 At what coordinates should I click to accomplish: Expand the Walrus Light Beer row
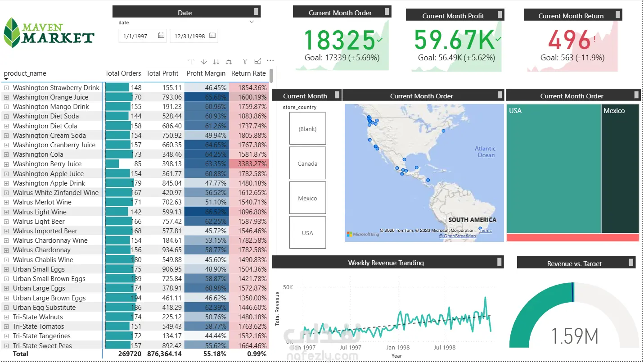[x=6, y=222]
